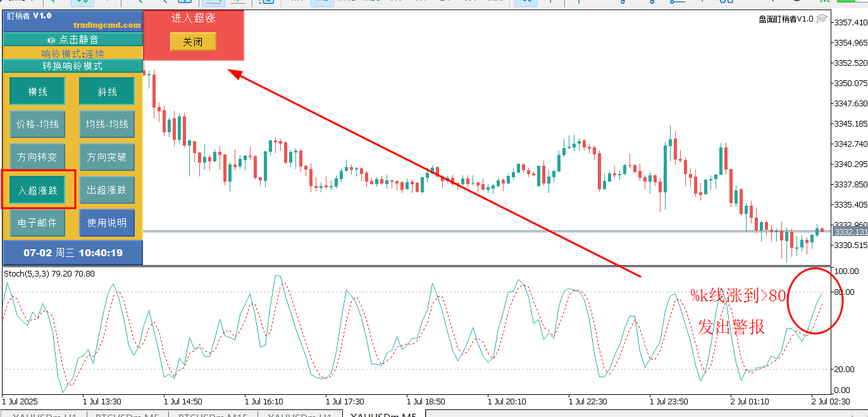Click the 进入超涨 alert message text
Image resolution: width=868 pixels, height=417 pixels.
193,18
